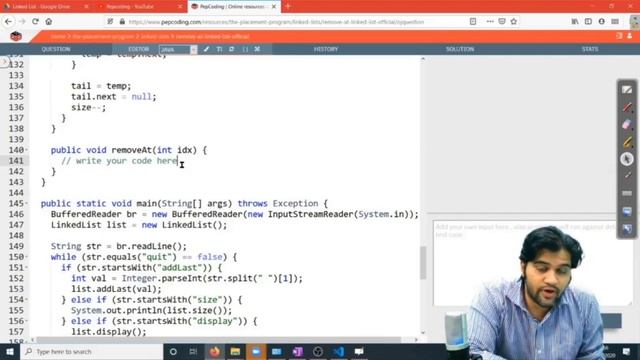This screenshot has height=360, width=640.
Task: Click the editor font size icon
Action: click(x=219, y=49)
